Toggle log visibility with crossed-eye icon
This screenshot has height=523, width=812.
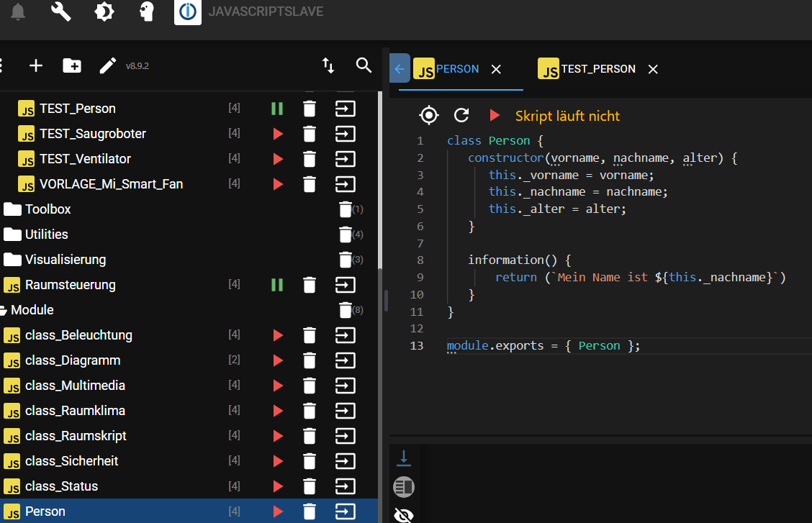[404, 514]
